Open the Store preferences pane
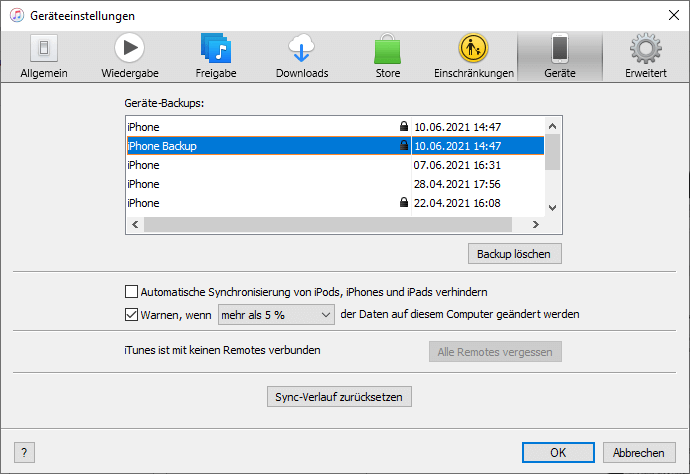 pyautogui.click(x=388, y=56)
